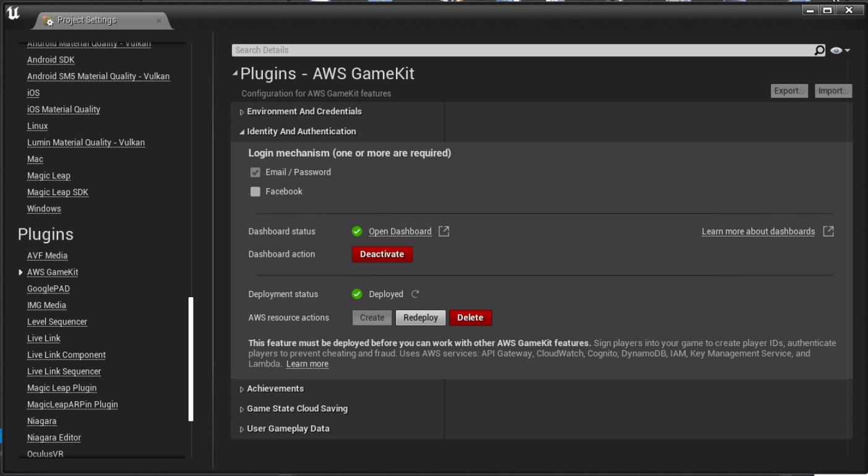Open the external link icon beside Open Dashboard

442,232
